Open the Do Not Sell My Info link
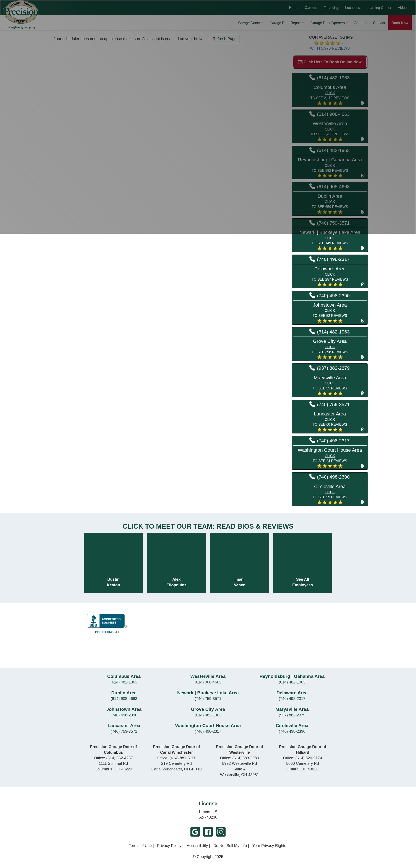The width and height of the screenshot is (416, 868). (230, 845)
